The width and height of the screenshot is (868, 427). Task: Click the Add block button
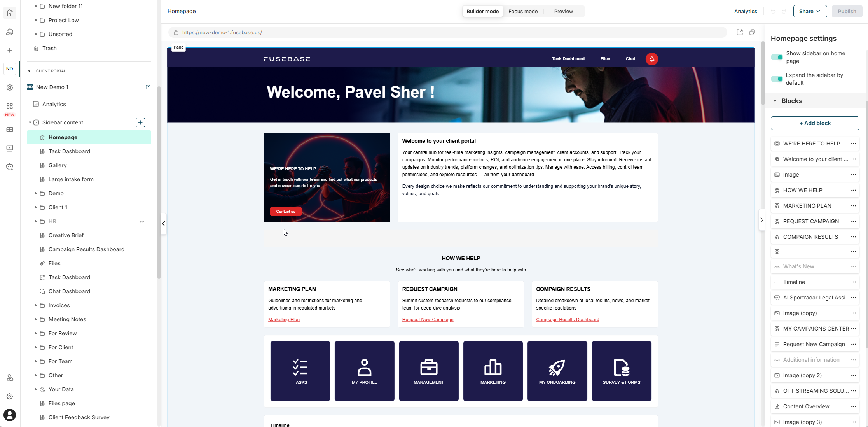pos(815,123)
